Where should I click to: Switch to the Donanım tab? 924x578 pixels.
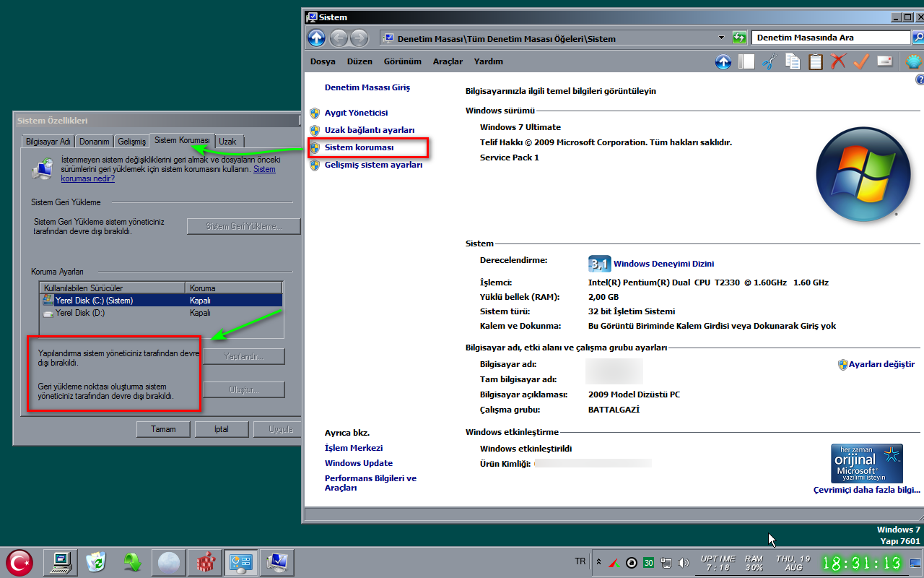click(x=95, y=142)
